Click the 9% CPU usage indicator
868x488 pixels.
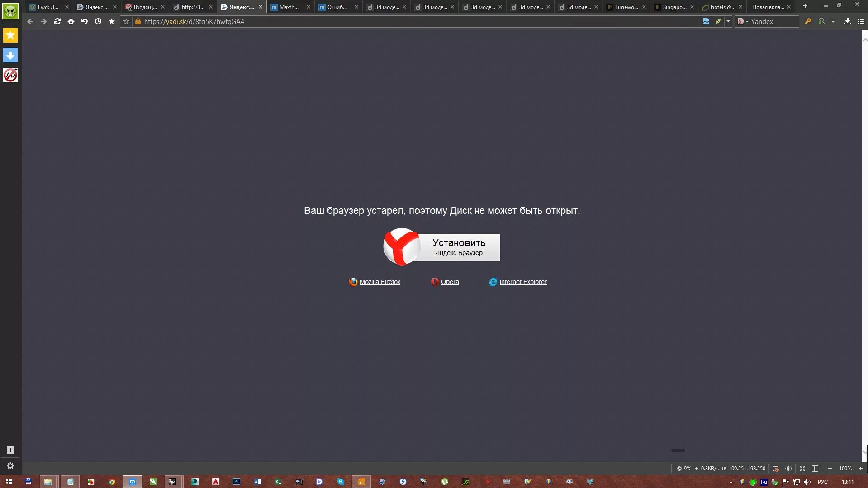tap(684, 469)
